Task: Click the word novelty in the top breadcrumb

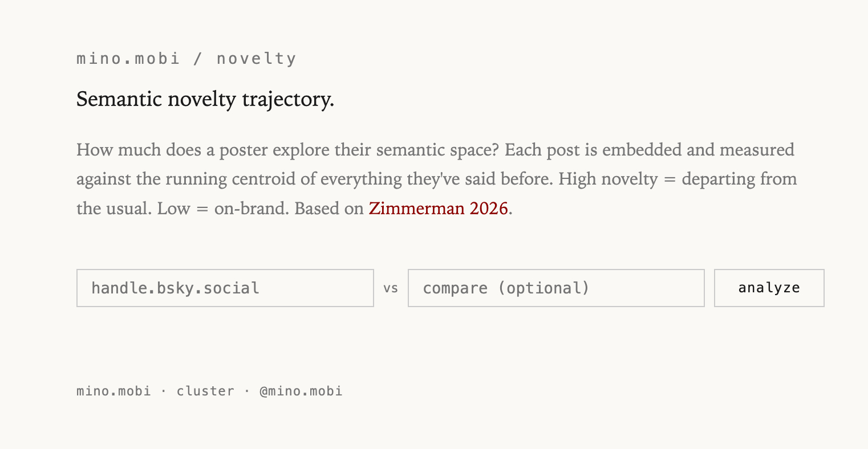Action: (x=256, y=59)
